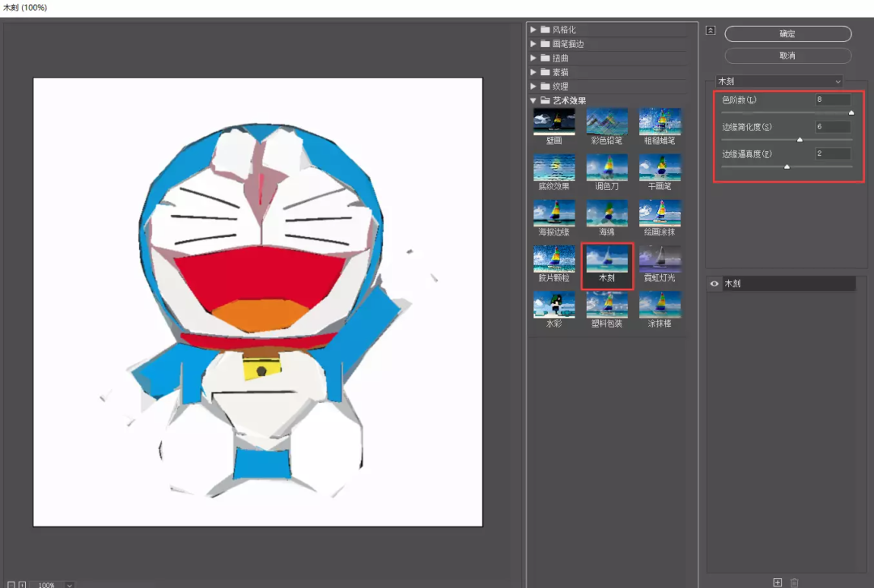Collapse the filter thumbnails panel with the double-chevron icon
Image resolution: width=874 pixels, height=588 pixels.
[x=711, y=31]
